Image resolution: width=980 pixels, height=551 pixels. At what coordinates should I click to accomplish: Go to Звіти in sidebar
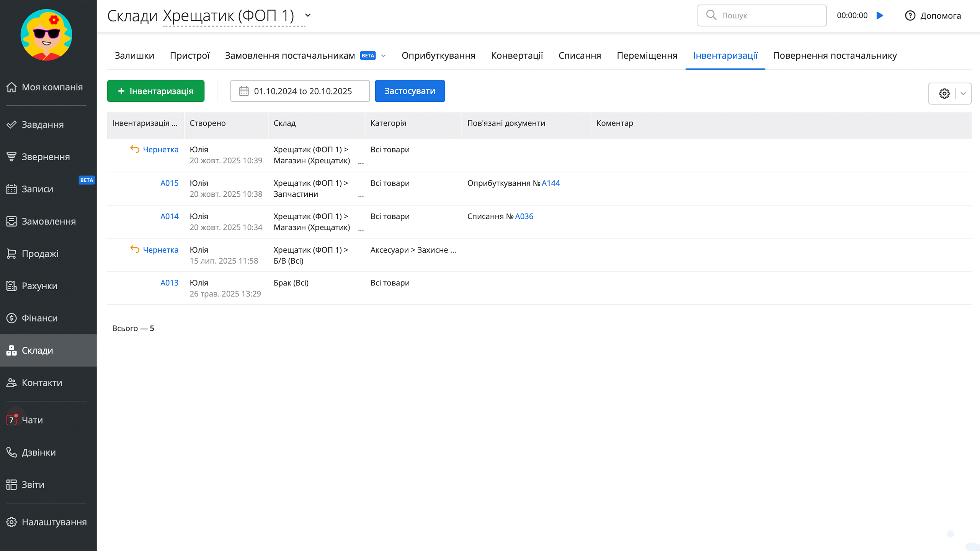33,484
